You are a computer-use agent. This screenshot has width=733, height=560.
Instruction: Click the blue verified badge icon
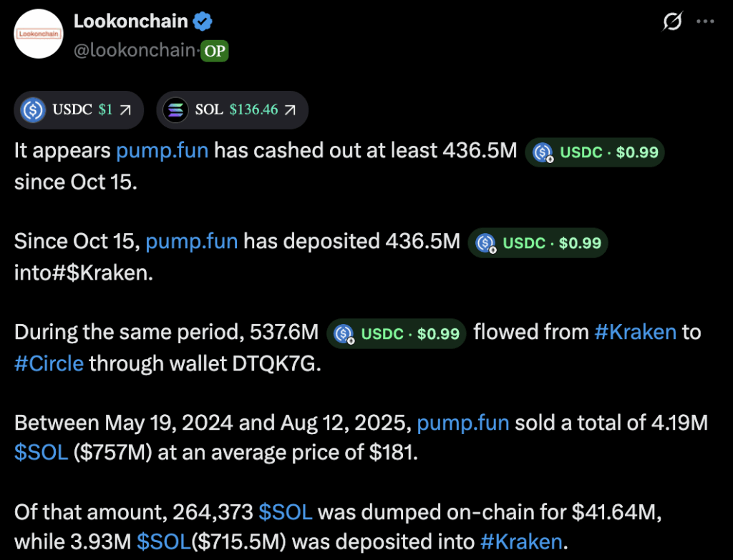203,22
